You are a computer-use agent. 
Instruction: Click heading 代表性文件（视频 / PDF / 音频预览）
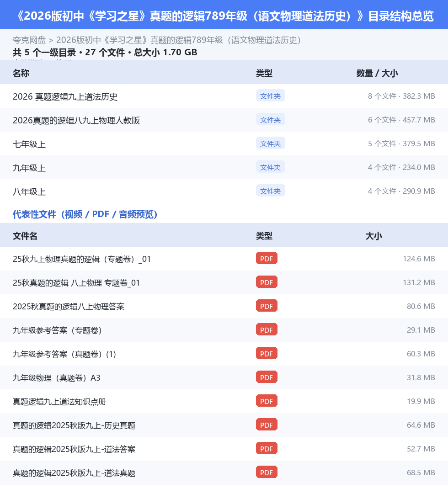[x=85, y=214]
